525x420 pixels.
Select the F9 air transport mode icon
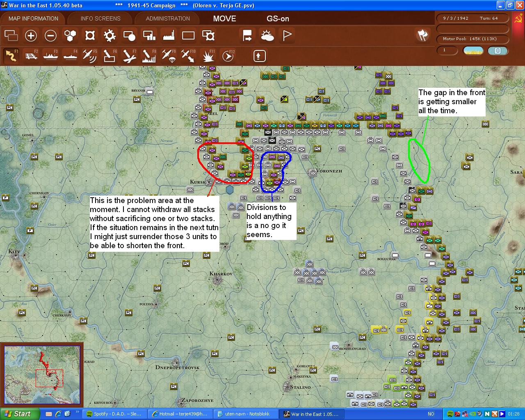pyautogui.click(x=169, y=55)
